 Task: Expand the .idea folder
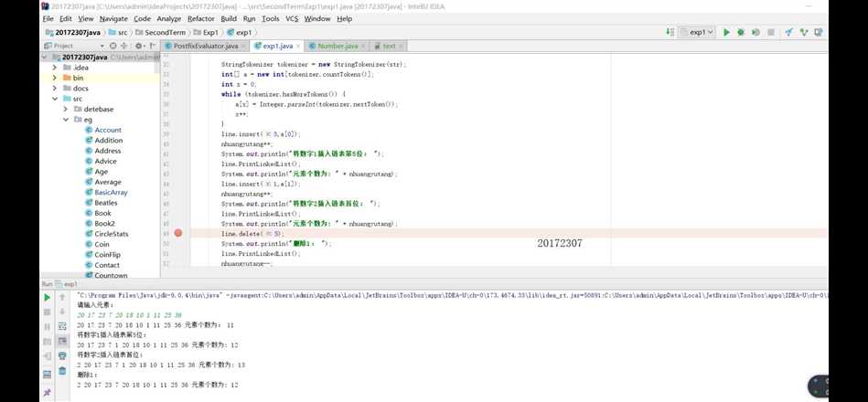click(55, 68)
